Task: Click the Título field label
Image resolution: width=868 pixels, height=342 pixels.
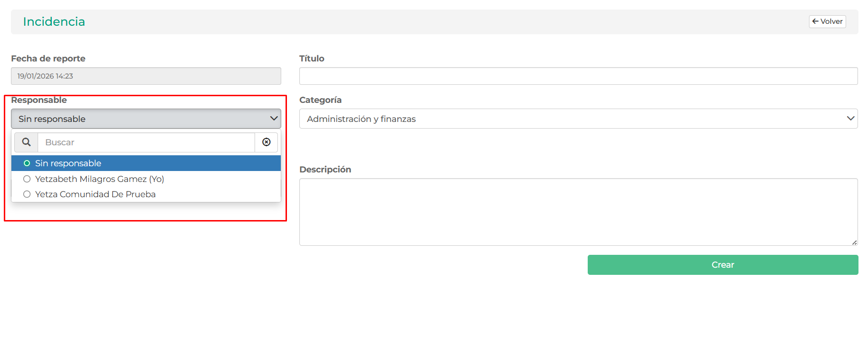Action: click(x=312, y=59)
